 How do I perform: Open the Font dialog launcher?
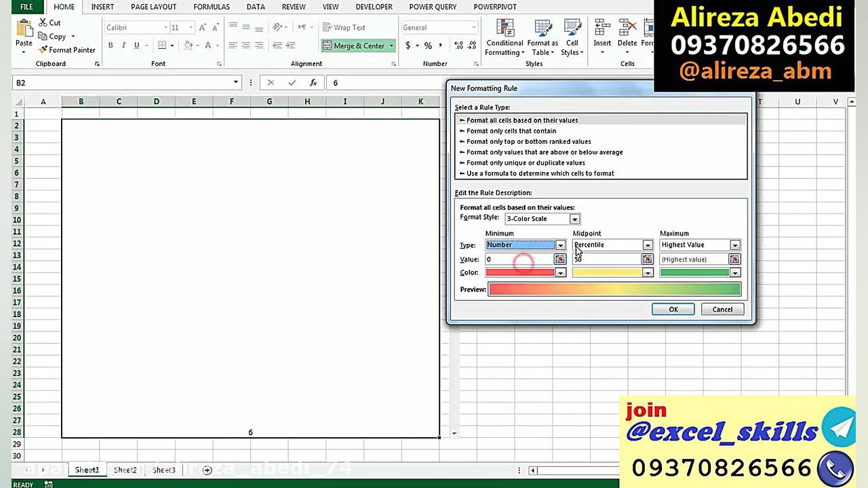219,64
